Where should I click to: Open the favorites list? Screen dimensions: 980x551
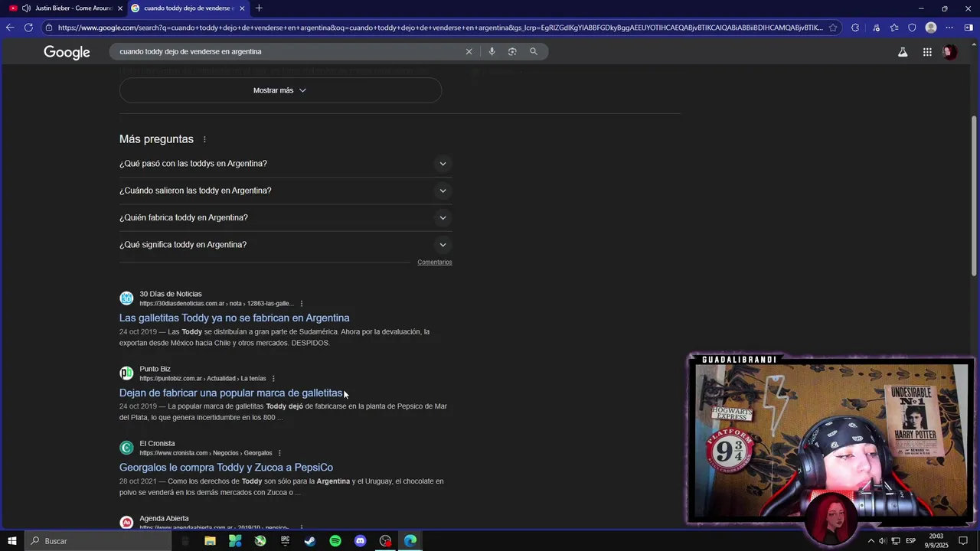click(x=894, y=28)
